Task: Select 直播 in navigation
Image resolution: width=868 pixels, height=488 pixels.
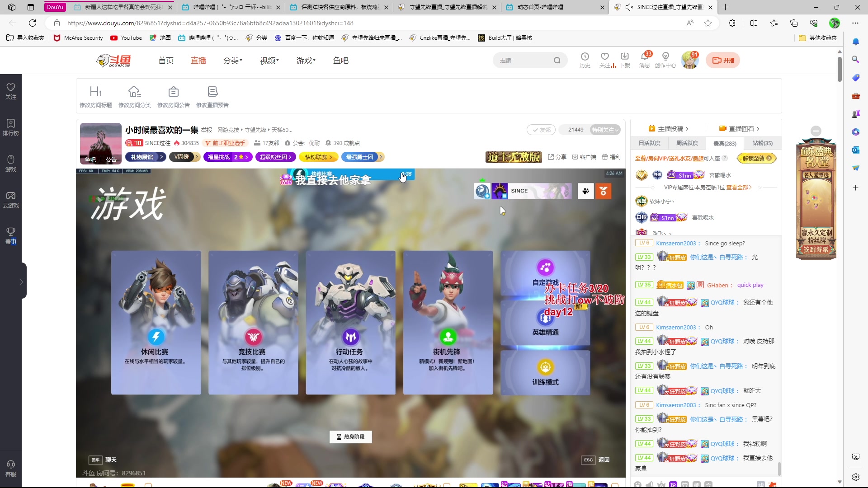Action: [x=198, y=60]
